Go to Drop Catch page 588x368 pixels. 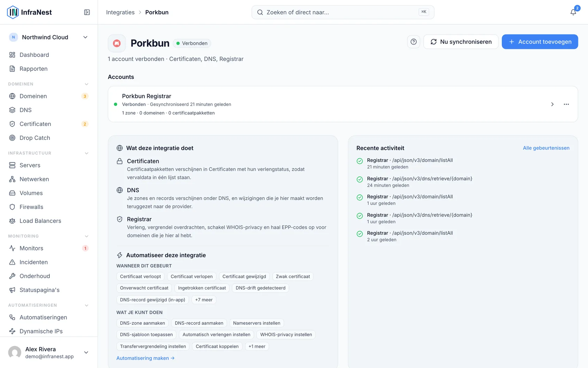click(49, 138)
